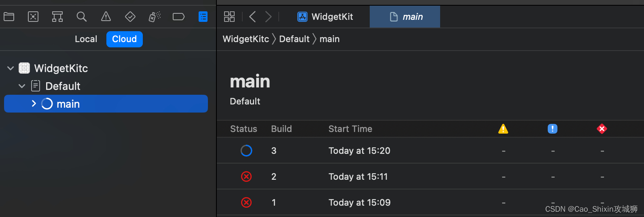Open the Source Control navigator icon
The height and width of the screenshot is (217, 644).
(33, 17)
